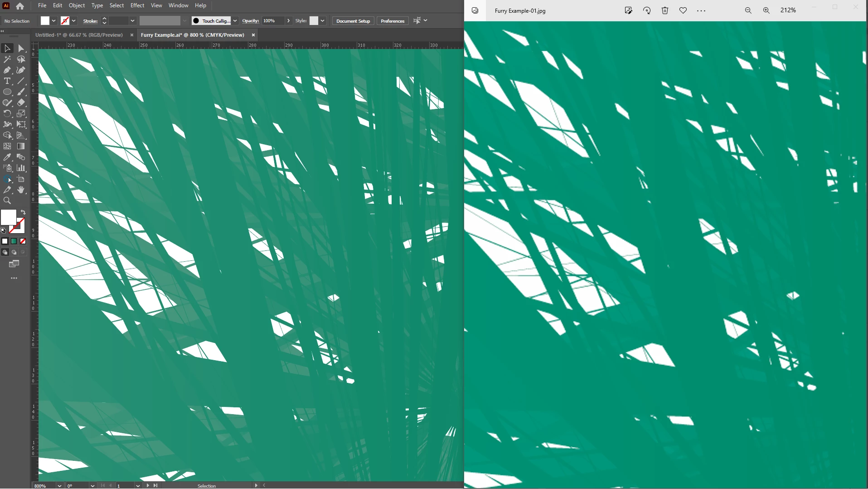Select the Lasso tool
The image size is (868, 489).
click(21, 59)
